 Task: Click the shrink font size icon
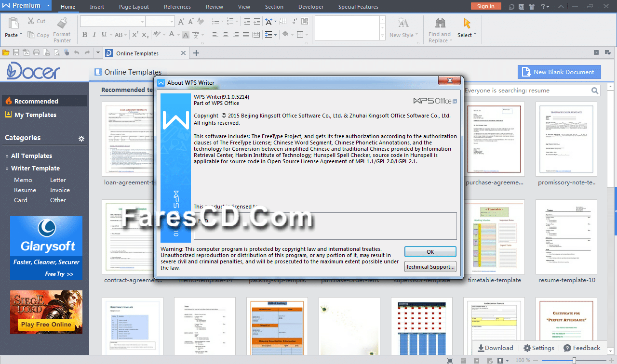(190, 22)
